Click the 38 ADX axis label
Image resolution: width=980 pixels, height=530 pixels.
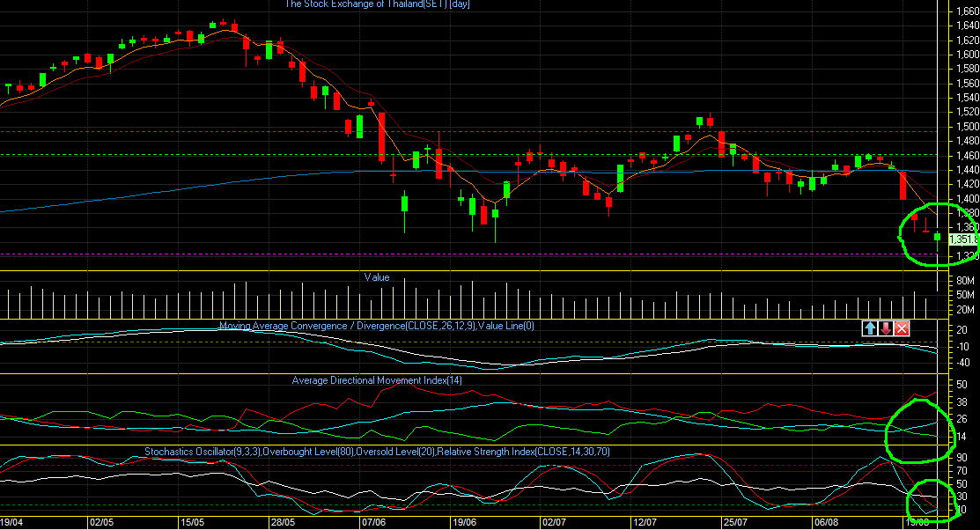pos(962,401)
